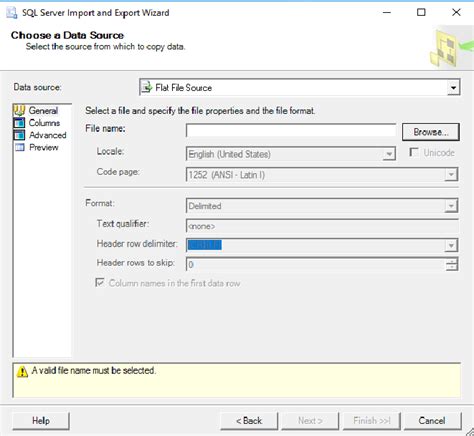
Task: Click the 'Choose a Data Source' heading
Action: coord(67,35)
